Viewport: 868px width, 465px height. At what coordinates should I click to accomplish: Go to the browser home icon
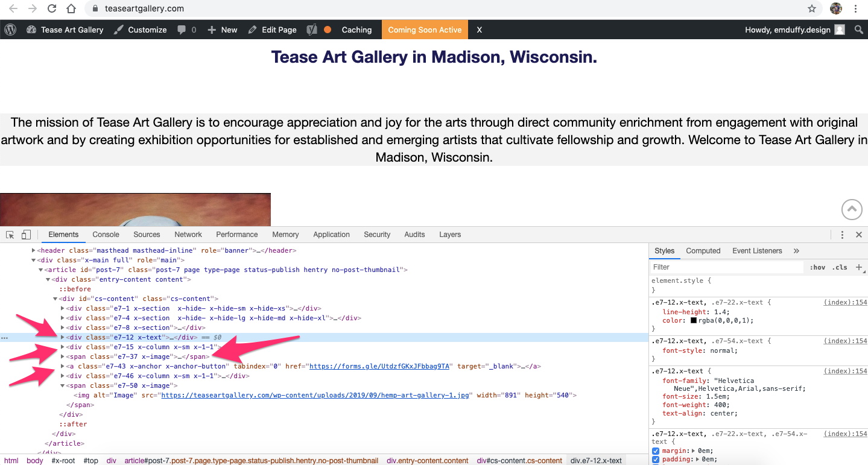point(71,8)
